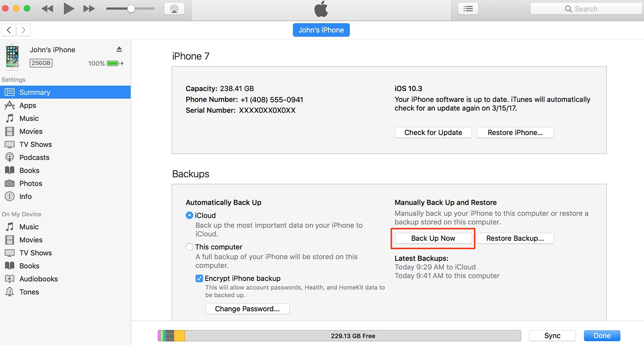Open the Photos settings section

click(65, 183)
